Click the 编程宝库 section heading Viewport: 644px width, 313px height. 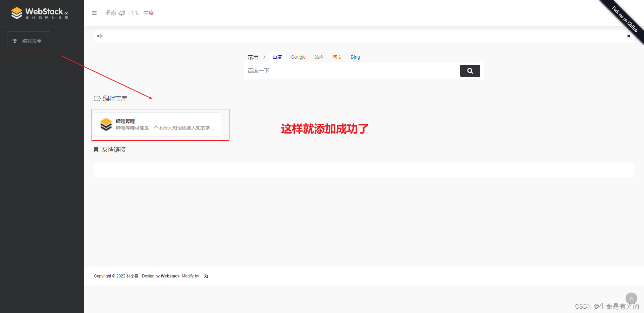(x=115, y=99)
